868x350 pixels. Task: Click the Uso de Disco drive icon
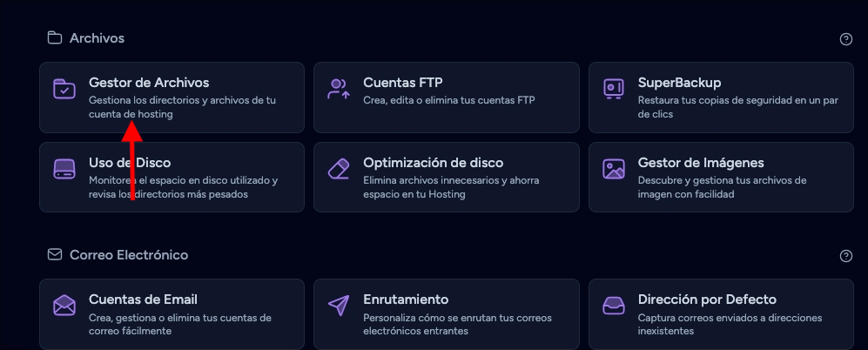(x=64, y=169)
